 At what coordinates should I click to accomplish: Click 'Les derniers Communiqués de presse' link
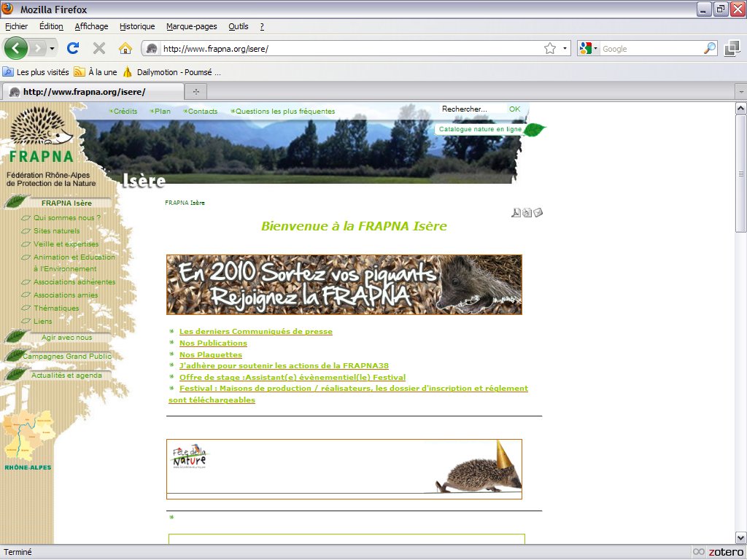255,332
